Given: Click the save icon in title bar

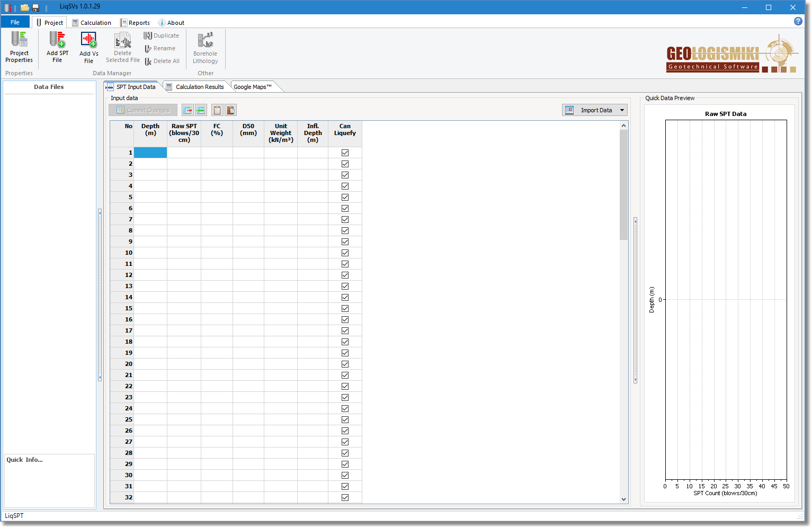Looking at the screenshot, I should point(35,7).
